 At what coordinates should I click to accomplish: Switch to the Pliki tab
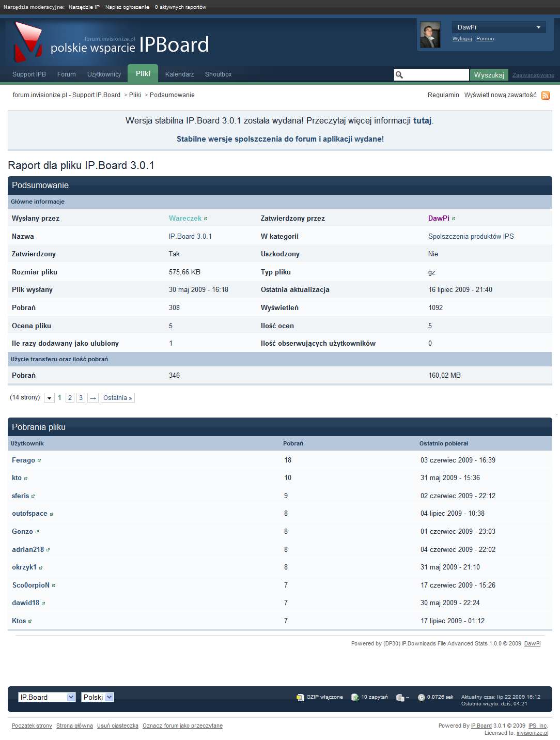[143, 73]
